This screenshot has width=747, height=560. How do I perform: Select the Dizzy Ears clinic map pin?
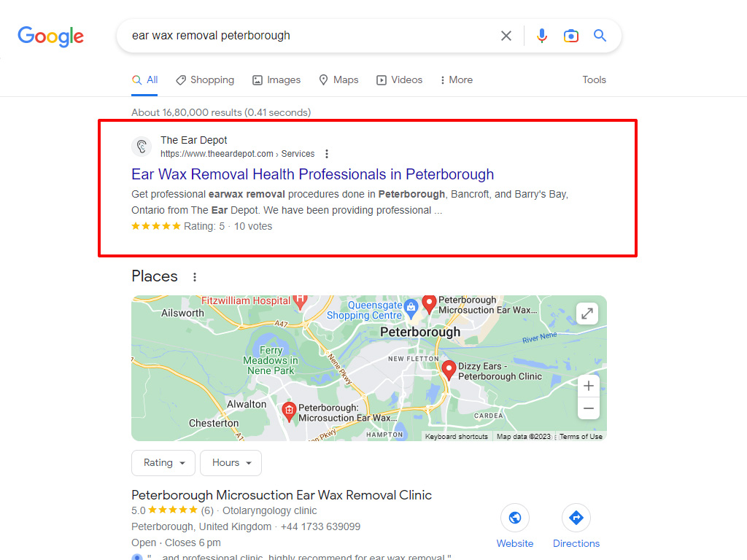(449, 370)
